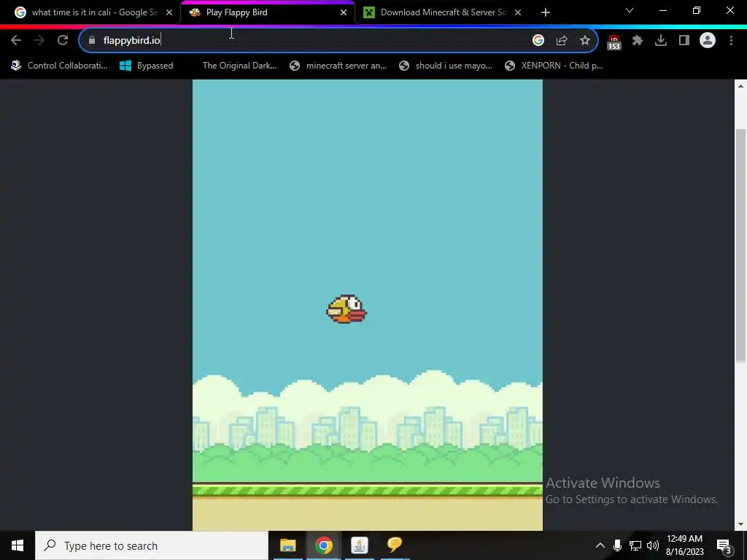Open the Windows Start menu

pyautogui.click(x=18, y=545)
